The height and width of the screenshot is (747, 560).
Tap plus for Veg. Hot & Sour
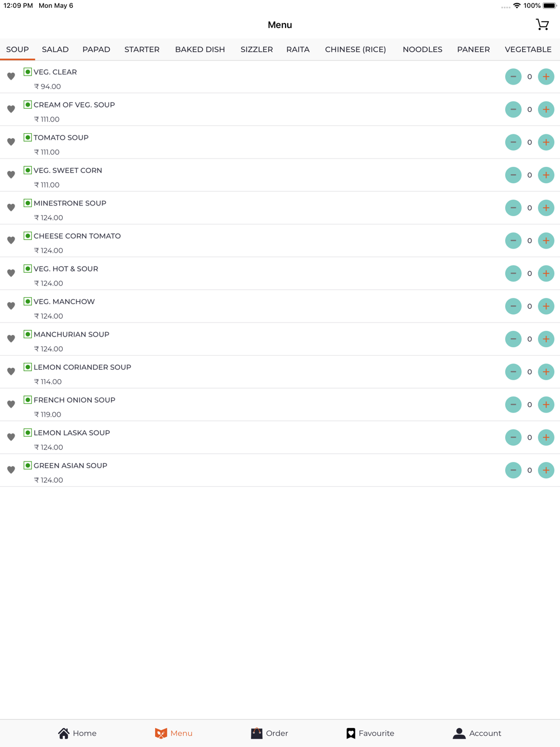(x=546, y=273)
